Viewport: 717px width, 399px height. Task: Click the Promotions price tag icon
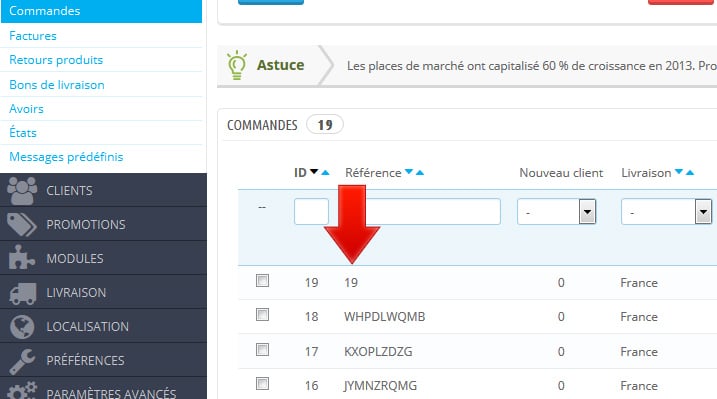(x=21, y=224)
